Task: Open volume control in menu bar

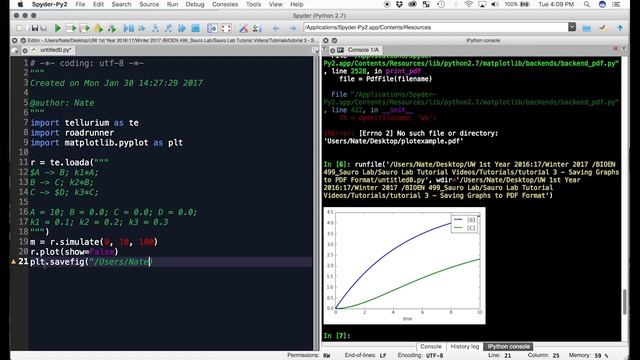Action: click(x=495, y=4)
